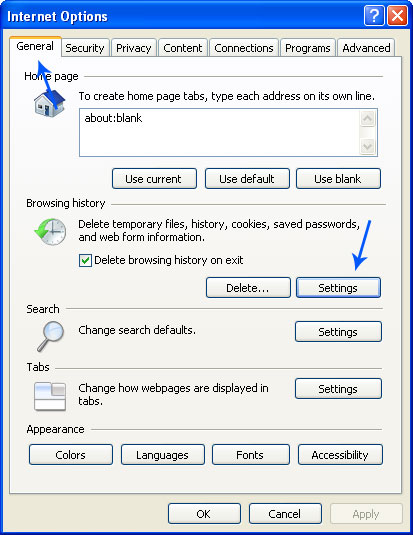This screenshot has width=413, height=535.
Task: Open Tabs Settings button
Action: point(338,388)
